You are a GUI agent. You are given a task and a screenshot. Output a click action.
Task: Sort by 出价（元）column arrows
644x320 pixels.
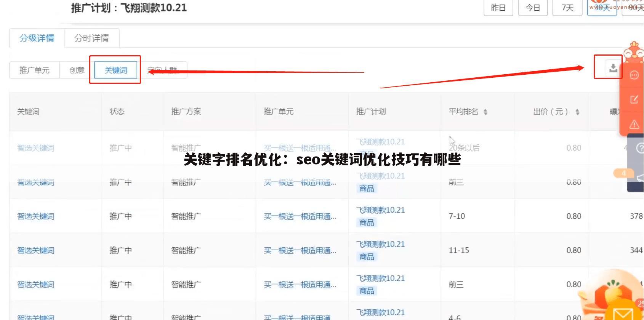577,112
